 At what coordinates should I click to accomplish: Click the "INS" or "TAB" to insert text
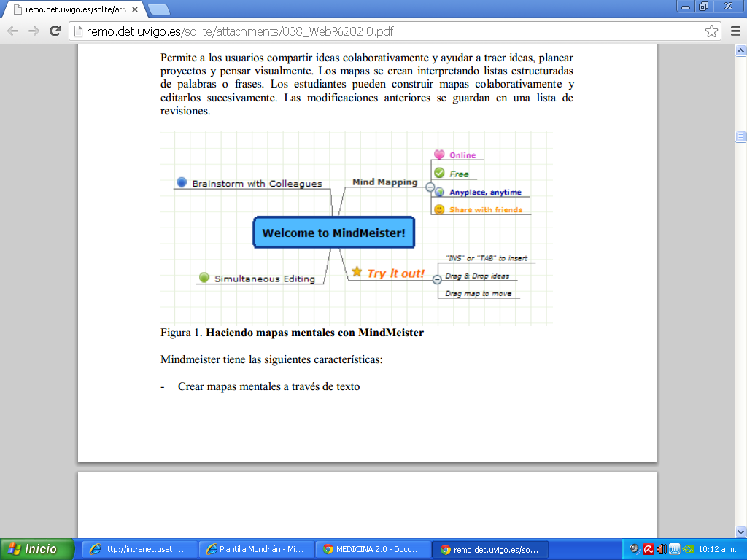tap(487, 258)
